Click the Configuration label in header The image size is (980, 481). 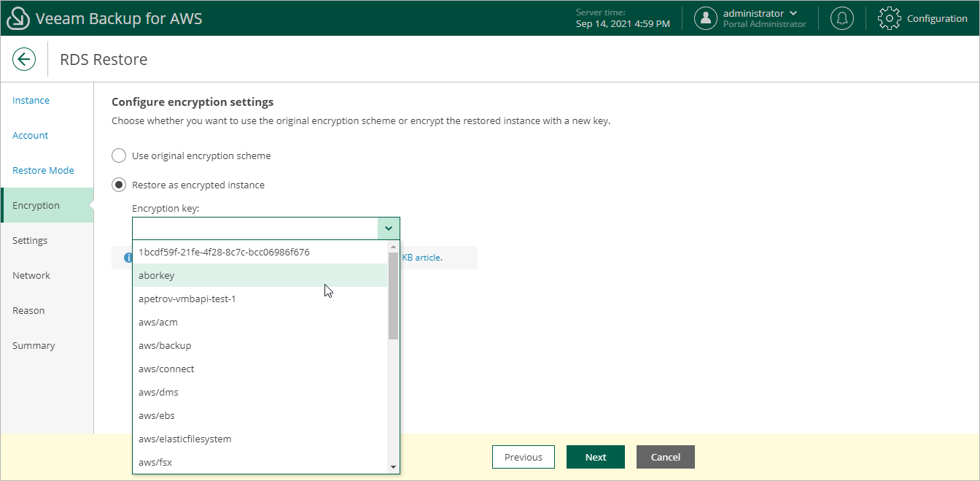pos(937,18)
